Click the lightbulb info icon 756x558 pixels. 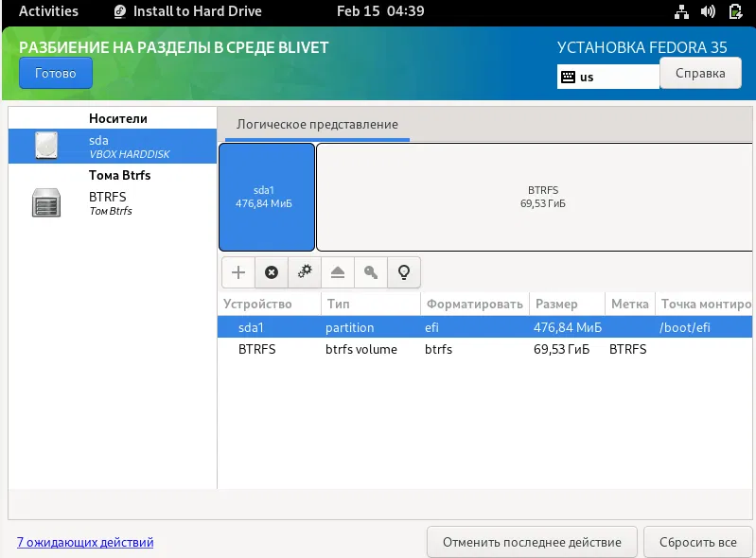tap(404, 272)
